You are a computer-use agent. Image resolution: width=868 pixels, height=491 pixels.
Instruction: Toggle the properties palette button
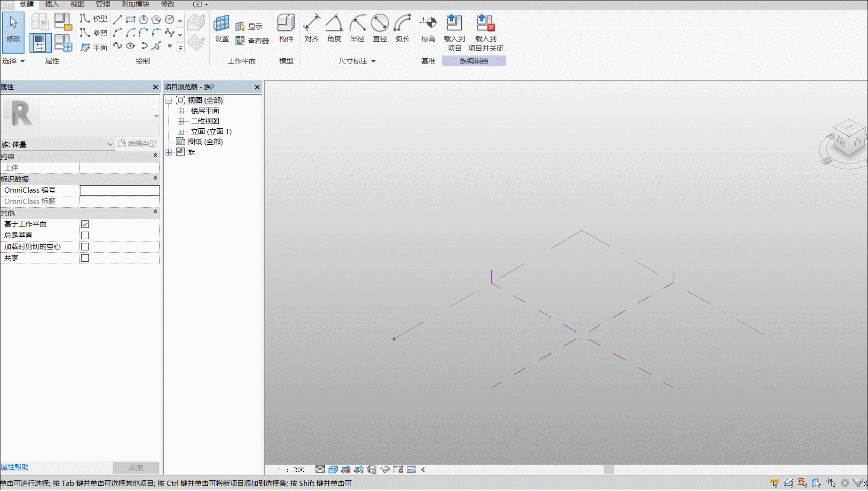pos(40,43)
